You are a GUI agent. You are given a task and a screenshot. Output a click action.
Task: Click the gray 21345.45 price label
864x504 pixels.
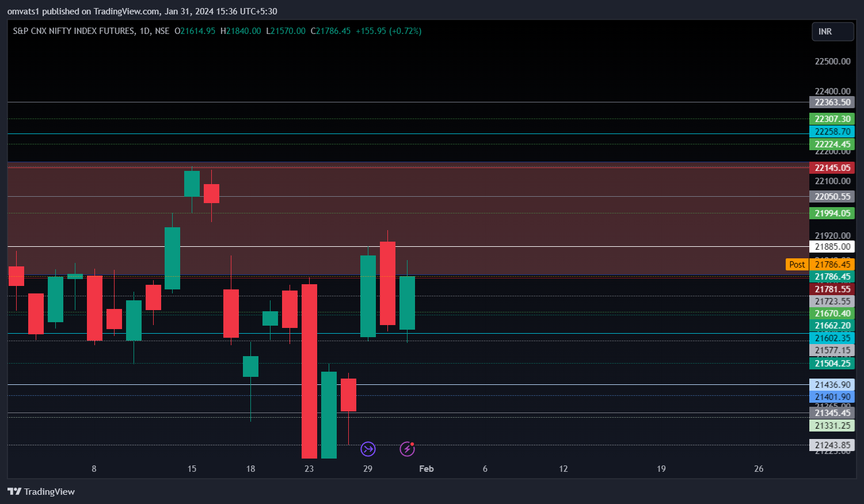pos(832,413)
